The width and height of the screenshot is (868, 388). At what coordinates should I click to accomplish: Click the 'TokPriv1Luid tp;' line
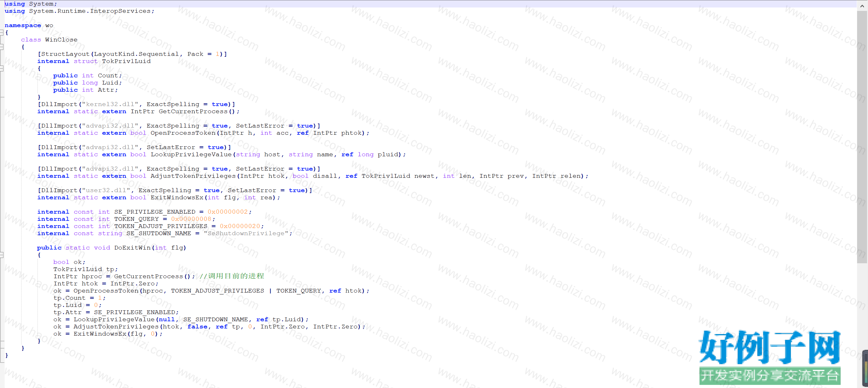[x=85, y=269]
